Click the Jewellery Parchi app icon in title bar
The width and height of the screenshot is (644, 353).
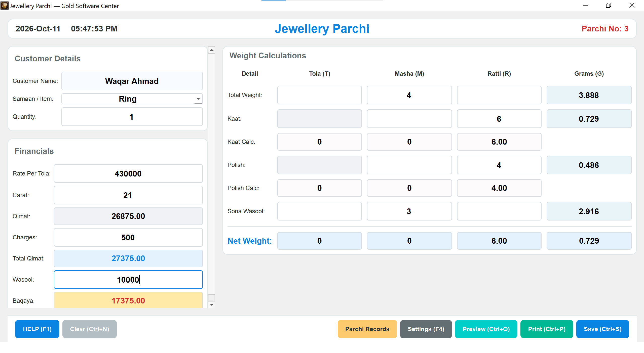coord(4,6)
